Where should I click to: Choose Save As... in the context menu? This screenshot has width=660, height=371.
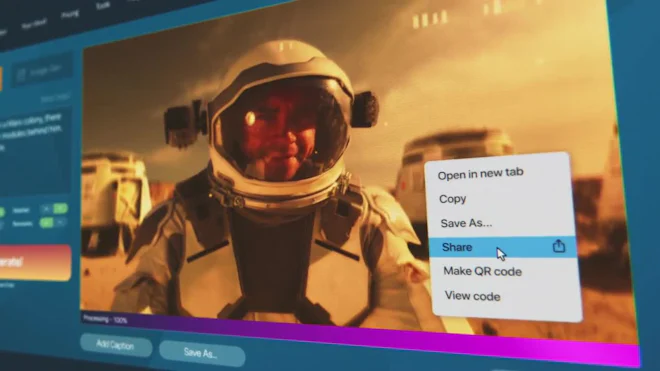click(466, 223)
